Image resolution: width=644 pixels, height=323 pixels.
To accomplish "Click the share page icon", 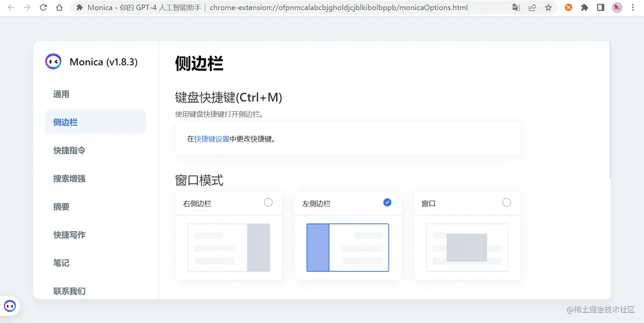I will (x=532, y=8).
